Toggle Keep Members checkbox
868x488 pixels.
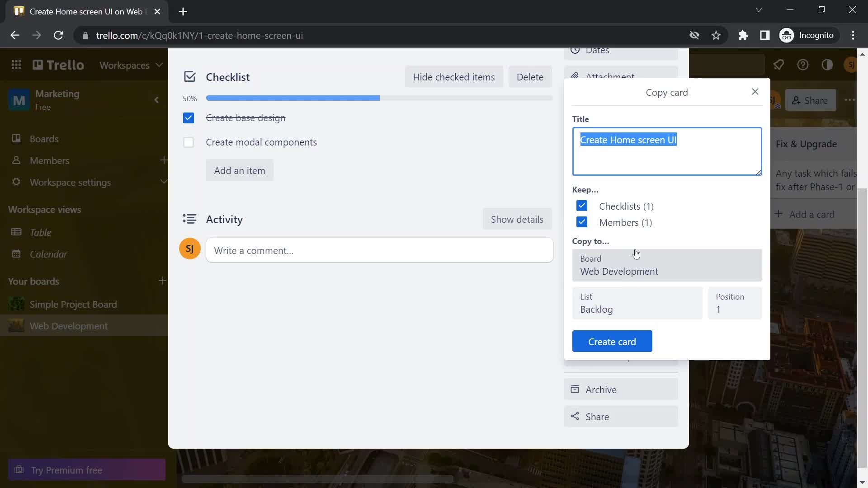pos(582,222)
